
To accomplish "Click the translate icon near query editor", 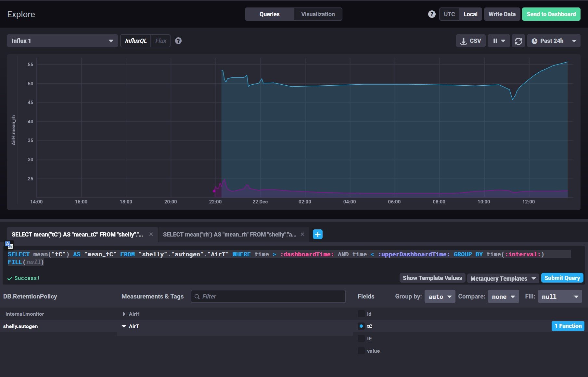I will click(x=9, y=245).
